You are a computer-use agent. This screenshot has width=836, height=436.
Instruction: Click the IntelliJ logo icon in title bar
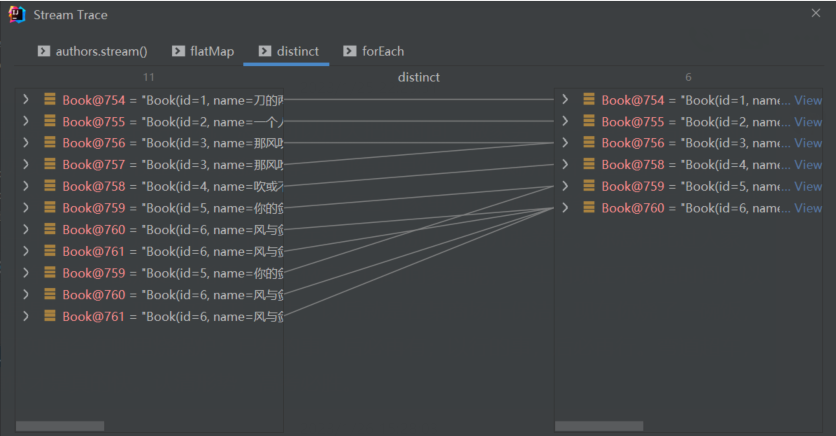(16, 15)
